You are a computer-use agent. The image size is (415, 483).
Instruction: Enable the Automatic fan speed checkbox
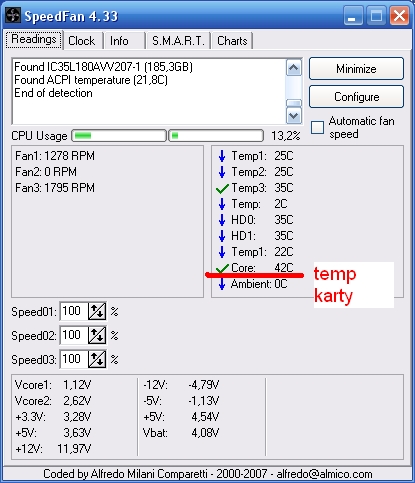(317, 127)
